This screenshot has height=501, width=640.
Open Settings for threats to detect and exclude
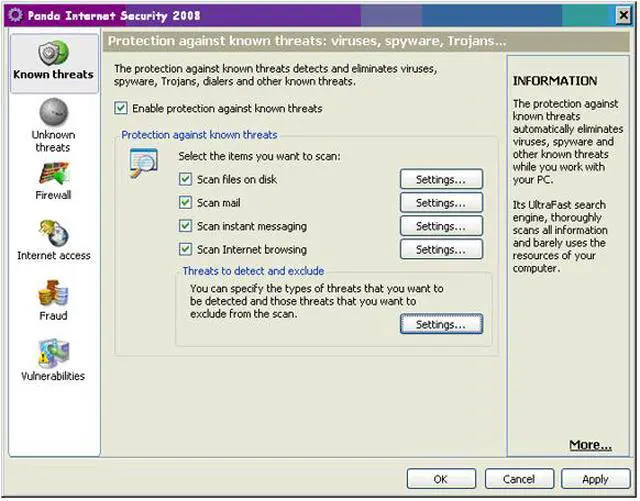click(441, 325)
